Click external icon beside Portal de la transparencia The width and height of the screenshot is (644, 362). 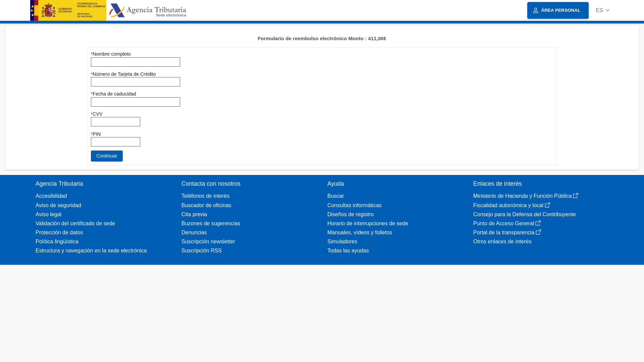(538, 232)
